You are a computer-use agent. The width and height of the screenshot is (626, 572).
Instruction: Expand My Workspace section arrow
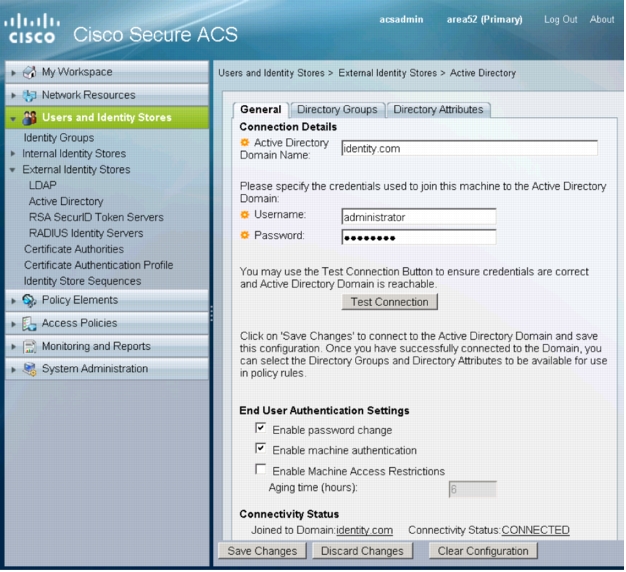click(x=13, y=73)
